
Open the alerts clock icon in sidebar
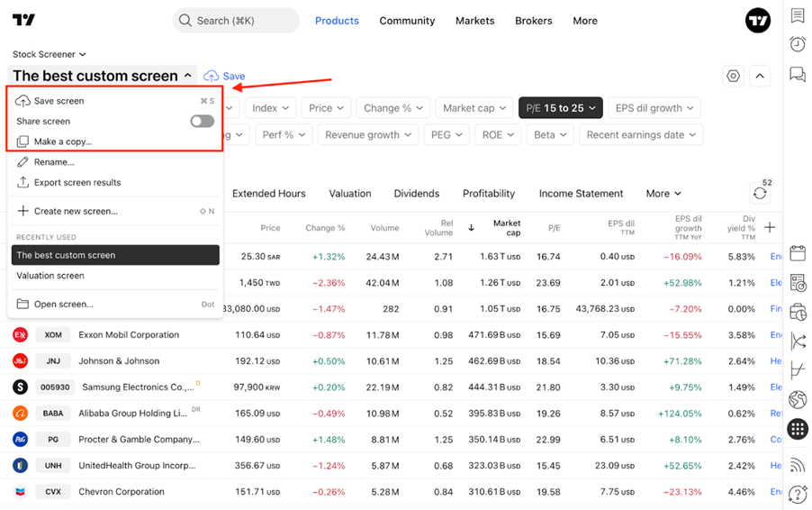(798, 44)
